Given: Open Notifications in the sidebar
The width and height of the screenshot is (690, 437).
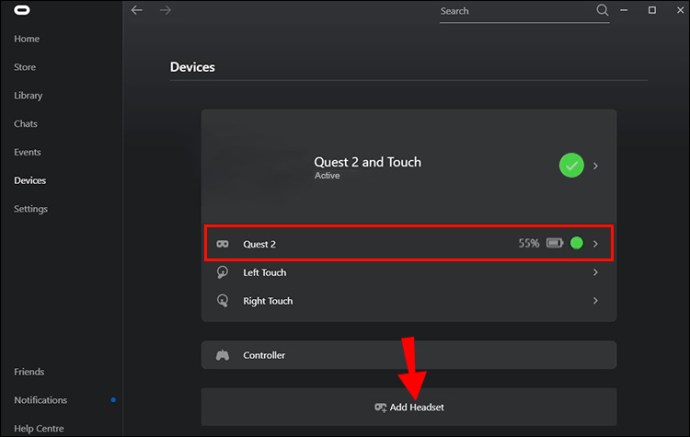Looking at the screenshot, I should [41, 400].
